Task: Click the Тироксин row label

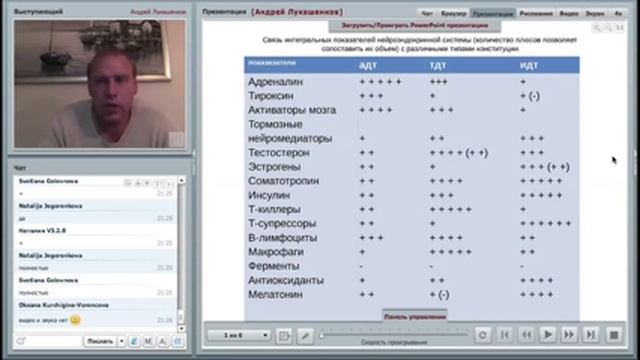Action: tap(271, 96)
